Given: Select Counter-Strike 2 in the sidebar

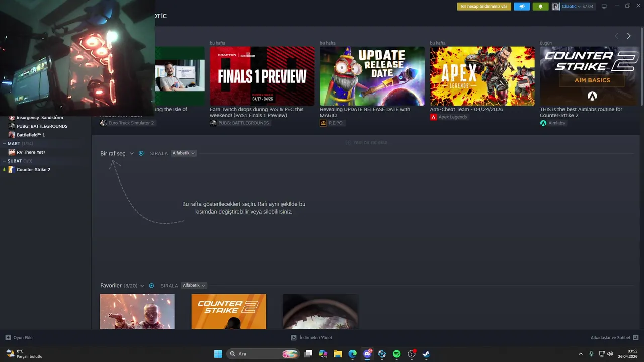Looking at the screenshot, I should pyautogui.click(x=33, y=170).
